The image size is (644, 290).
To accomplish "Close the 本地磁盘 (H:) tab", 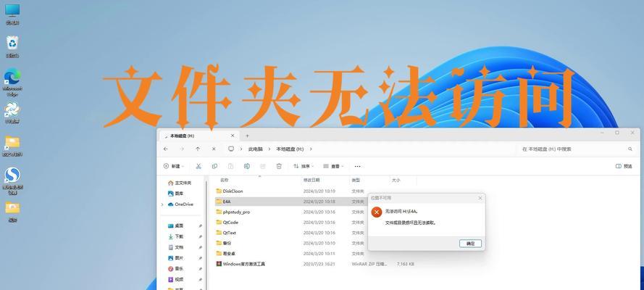I will point(233,136).
